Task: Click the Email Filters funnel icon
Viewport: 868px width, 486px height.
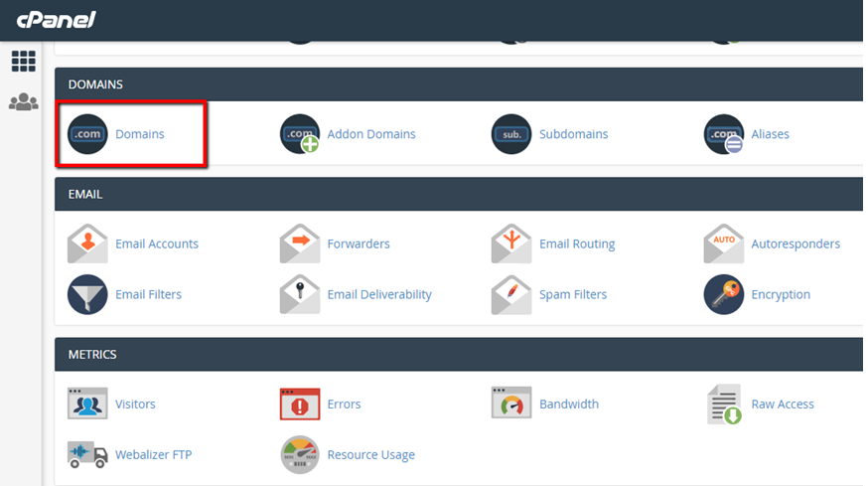Action: coord(87,294)
